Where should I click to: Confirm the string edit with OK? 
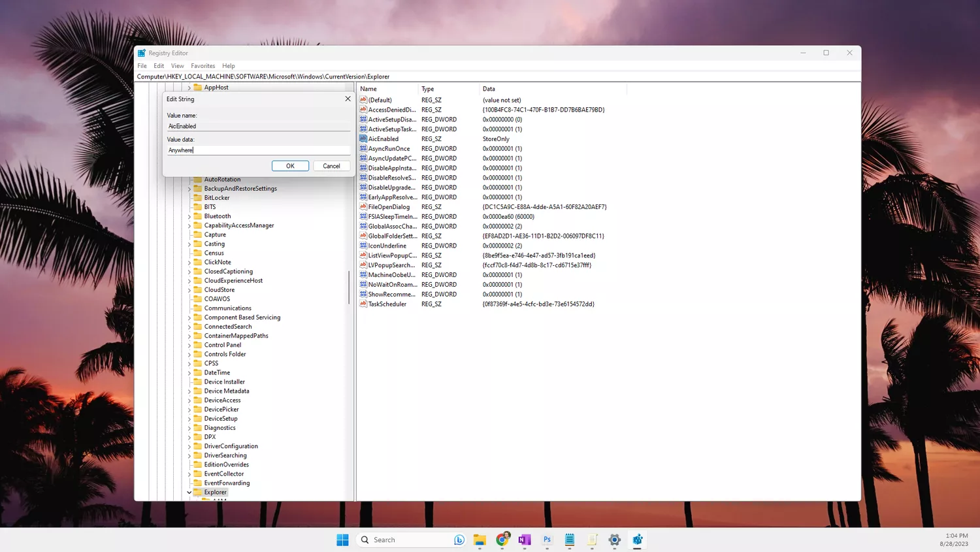pos(290,166)
